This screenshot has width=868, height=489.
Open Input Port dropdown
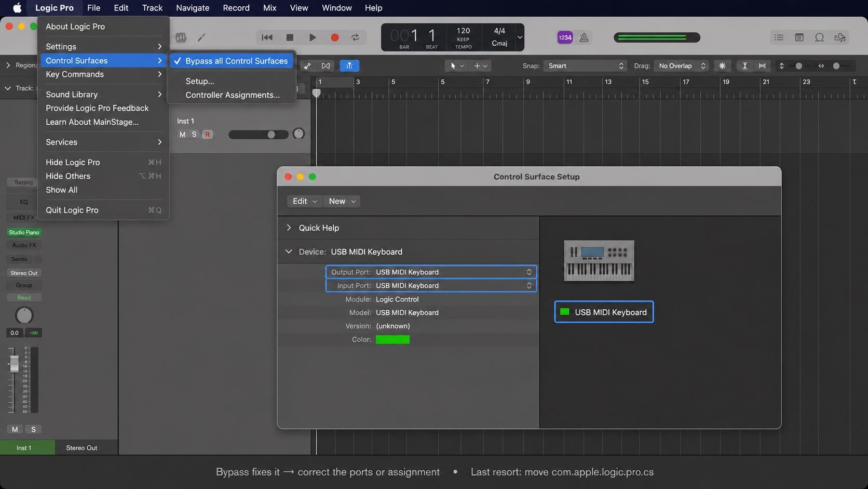[x=431, y=285]
